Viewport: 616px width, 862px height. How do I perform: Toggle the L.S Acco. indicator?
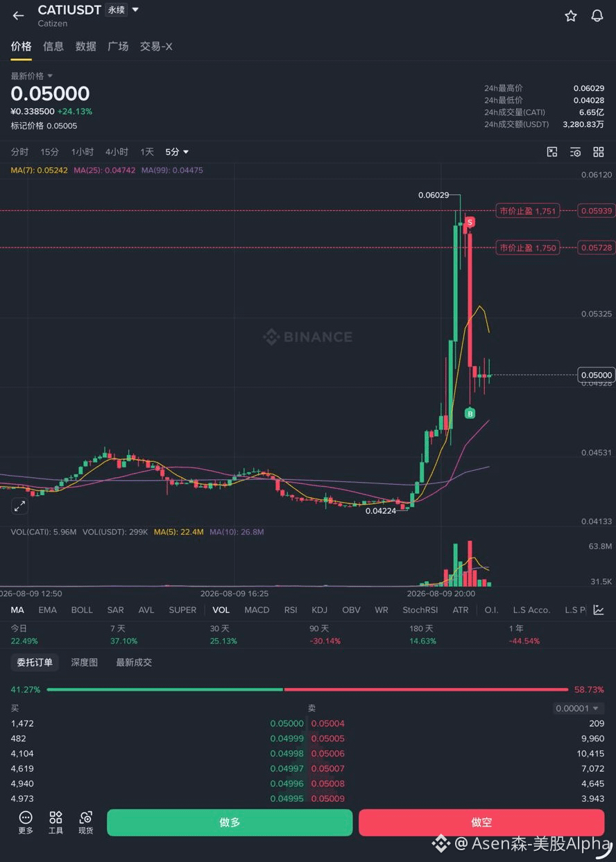tap(531, 610)
